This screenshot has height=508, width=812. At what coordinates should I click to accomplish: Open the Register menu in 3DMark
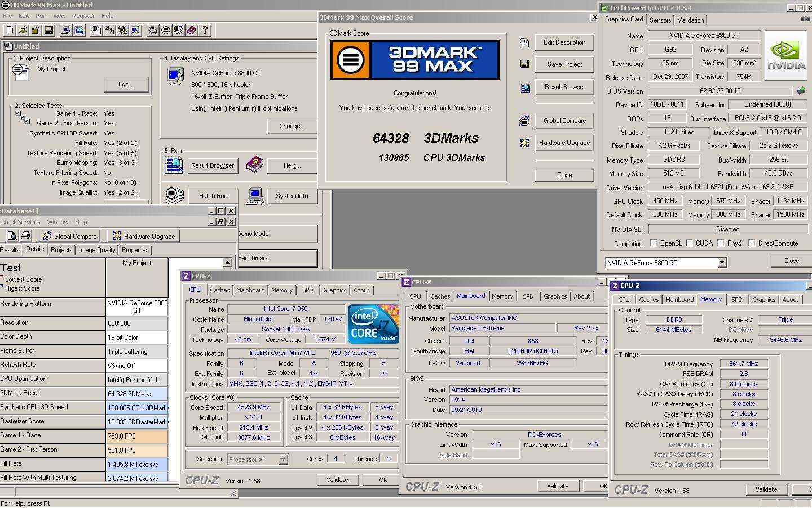(83, 16)
